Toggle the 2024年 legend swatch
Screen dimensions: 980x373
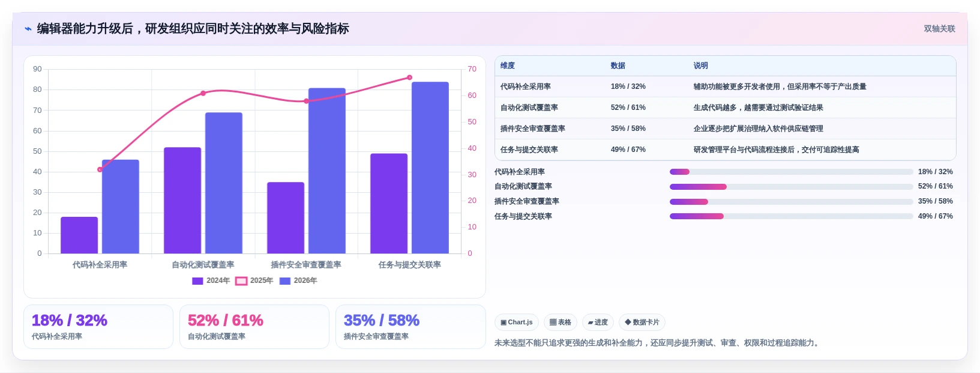pyautogui.click(x=197, y=281)
